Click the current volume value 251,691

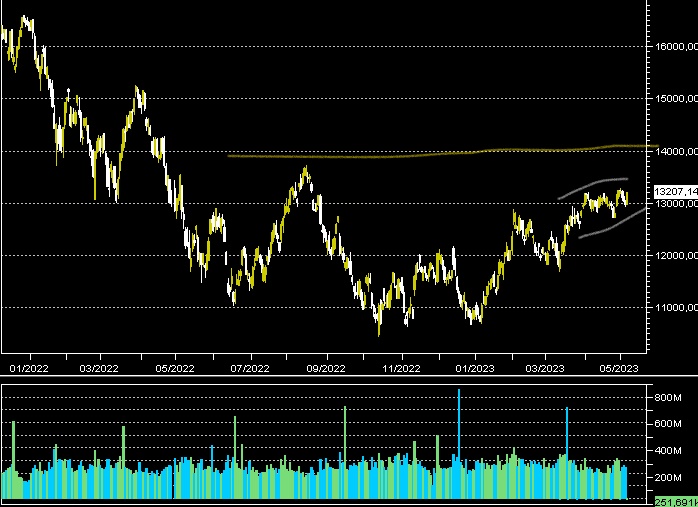pos(676,503)
